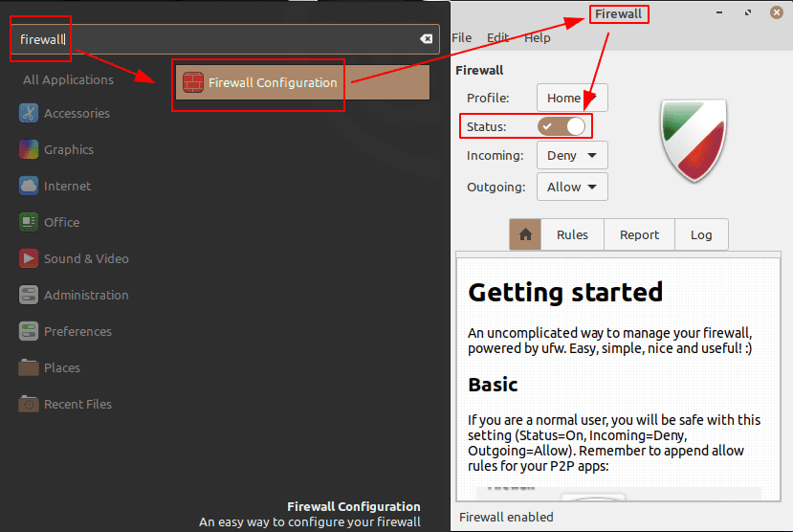Click the Getting started heading
793x532 pixels.
tap(565, 292)
